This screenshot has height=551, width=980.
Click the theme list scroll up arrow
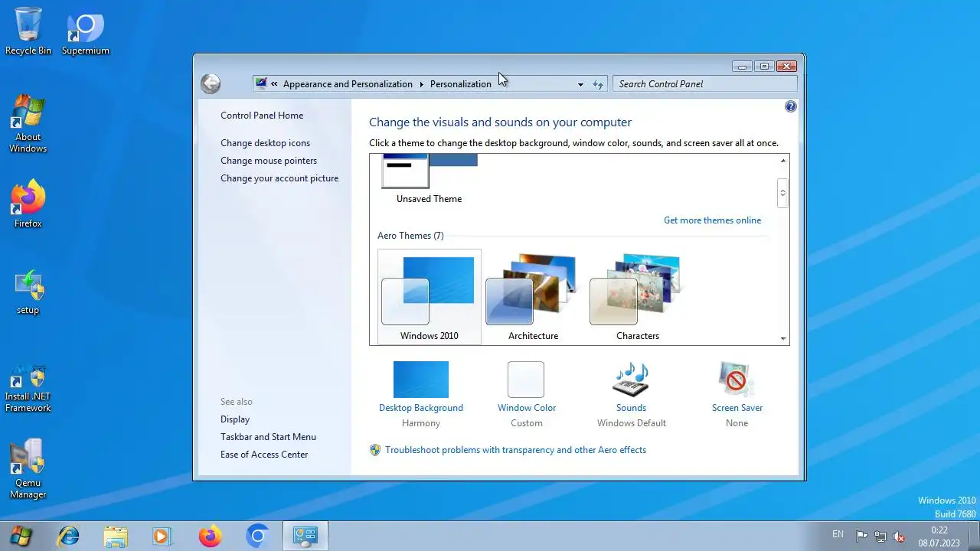pyautogui.click(x=782, y=161)
